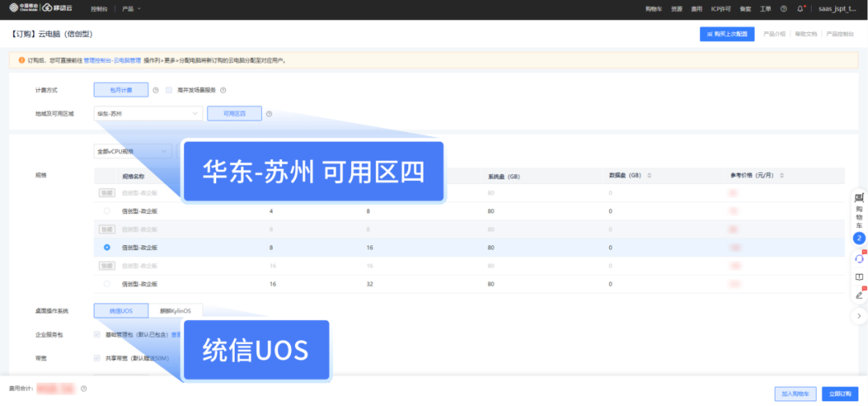The image size is (868, 406).
Task: Select the spec radio in the 16 / 32 row
Action: tap(107, 284)
